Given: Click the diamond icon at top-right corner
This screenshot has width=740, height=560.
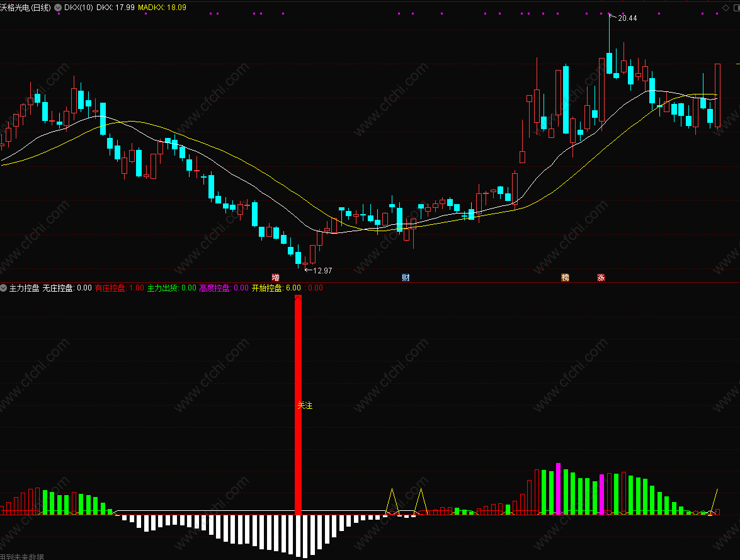Looking at the screenshot, I should point(726,8).
